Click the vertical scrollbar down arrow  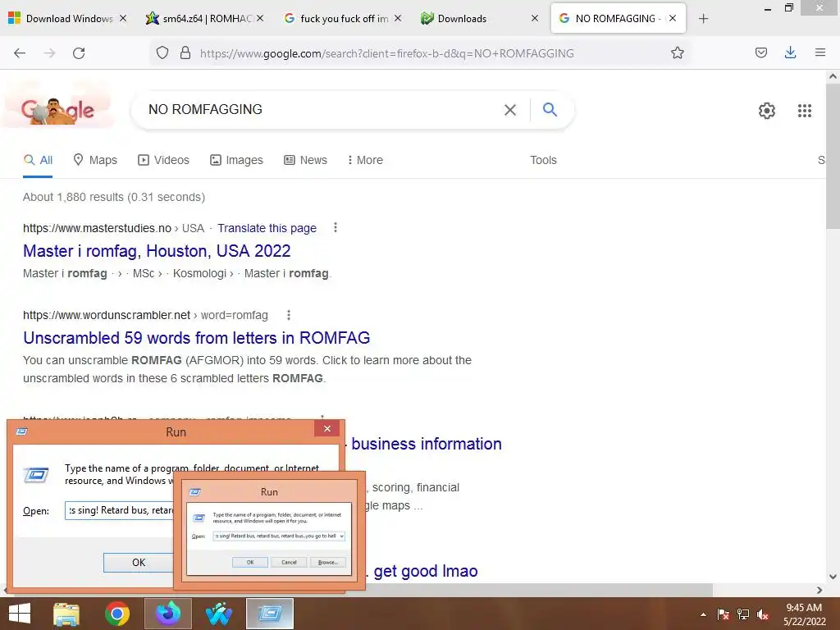point(833,577)
